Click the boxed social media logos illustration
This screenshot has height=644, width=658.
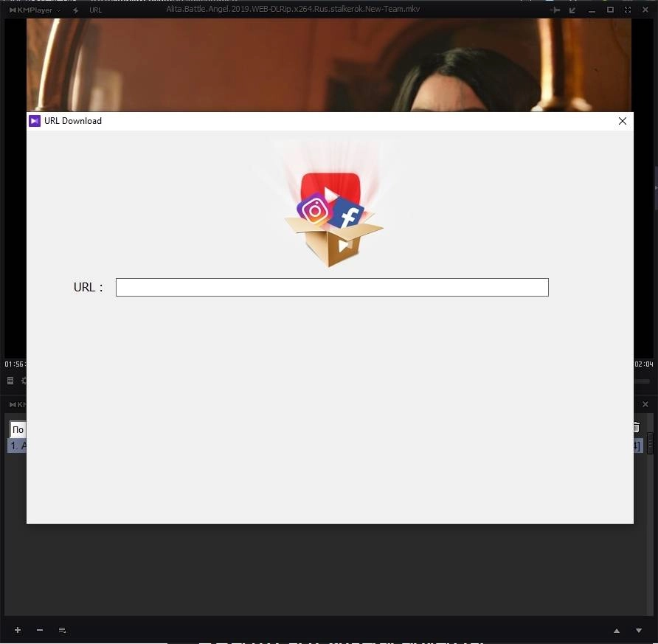333,219
